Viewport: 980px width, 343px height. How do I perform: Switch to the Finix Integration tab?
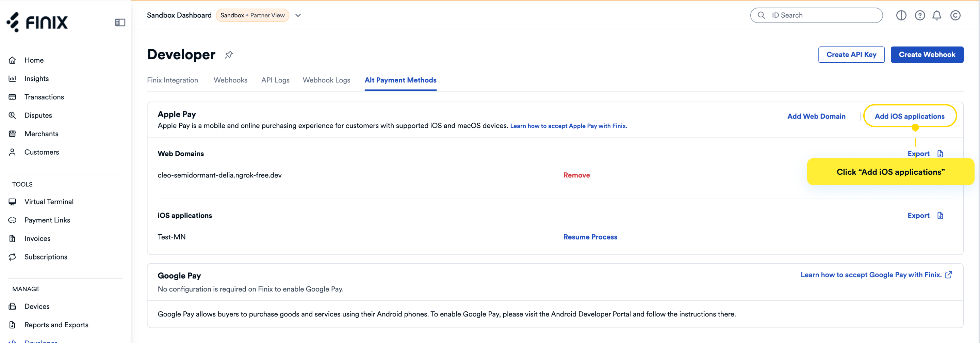[172, 80]
